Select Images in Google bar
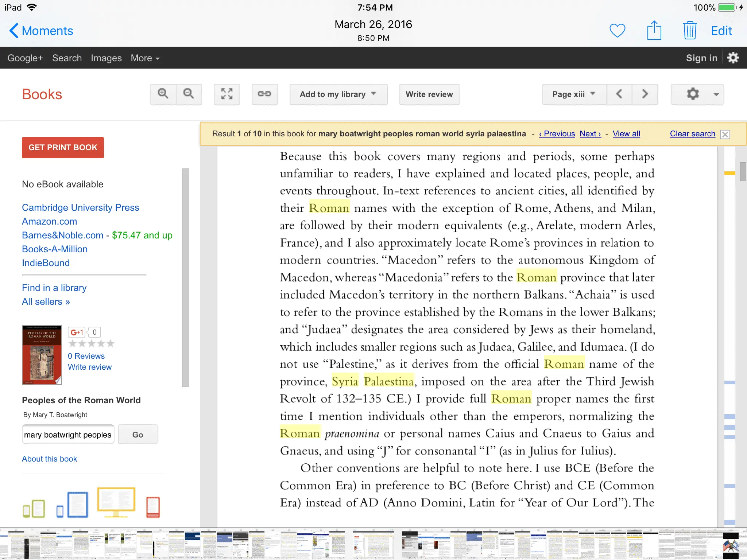This screenshot has width=747, height=560. tap(106, 58)
